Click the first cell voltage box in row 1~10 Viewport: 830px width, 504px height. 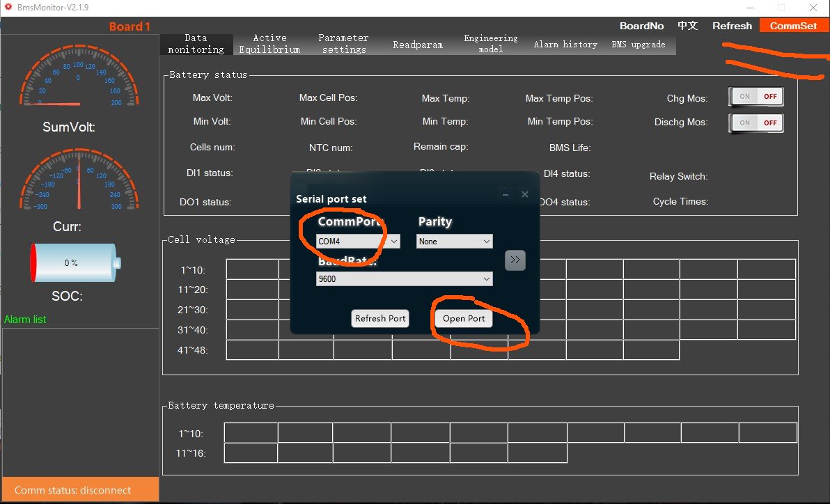click(x=252, y=269)
